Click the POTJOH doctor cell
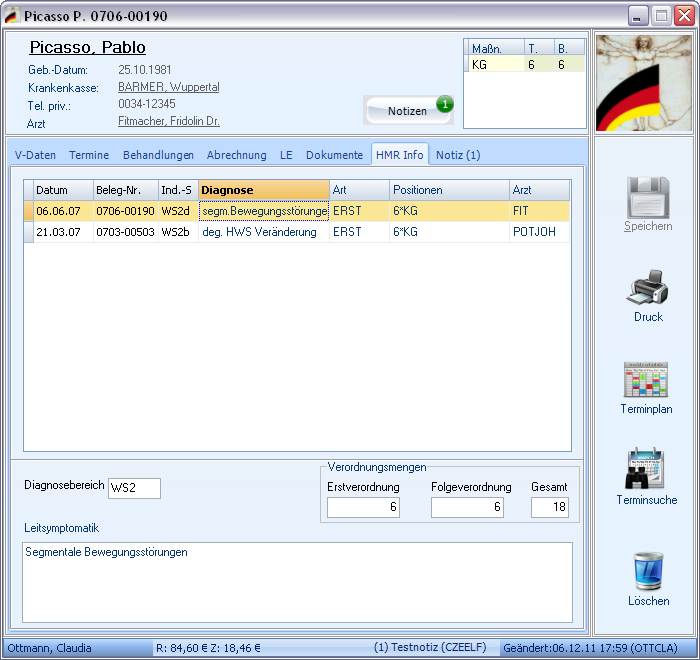Image resolution: width=700 pixels, height=660 pixels. tap(540, 232)
